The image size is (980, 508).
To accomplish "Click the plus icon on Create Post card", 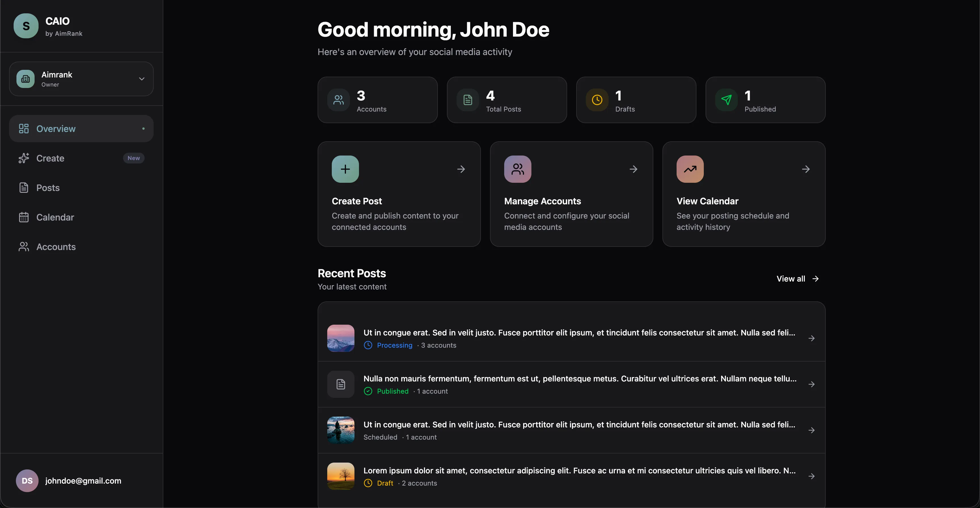I will pos(345,169).
